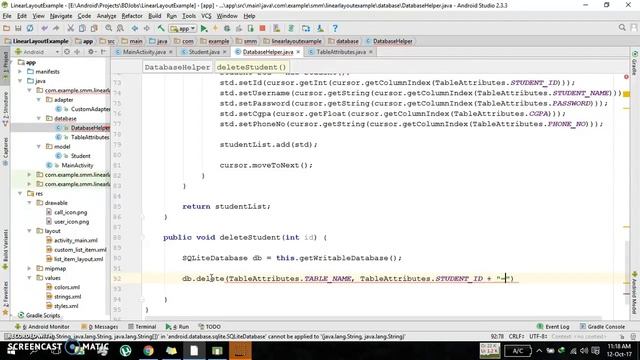Click the navigate Back arrow icon
The height and width of the screenshot is (360, 640).
pos(135,28)
